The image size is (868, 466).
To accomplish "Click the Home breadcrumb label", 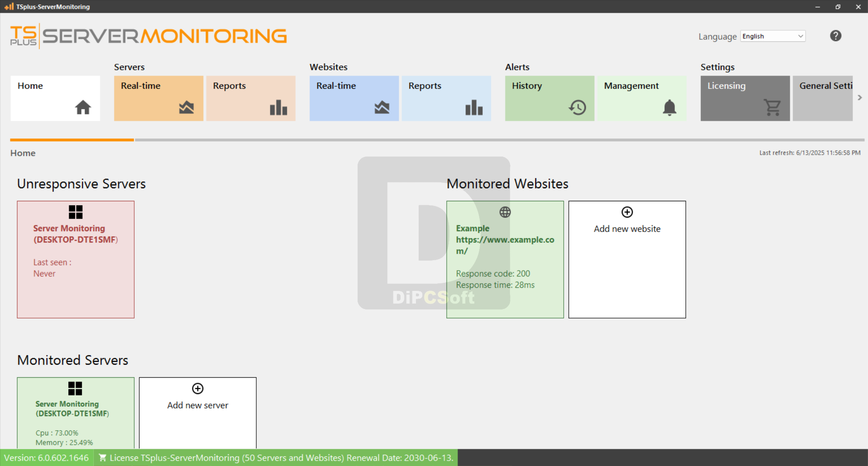I will pyautogui.click(x=23, y=153).
